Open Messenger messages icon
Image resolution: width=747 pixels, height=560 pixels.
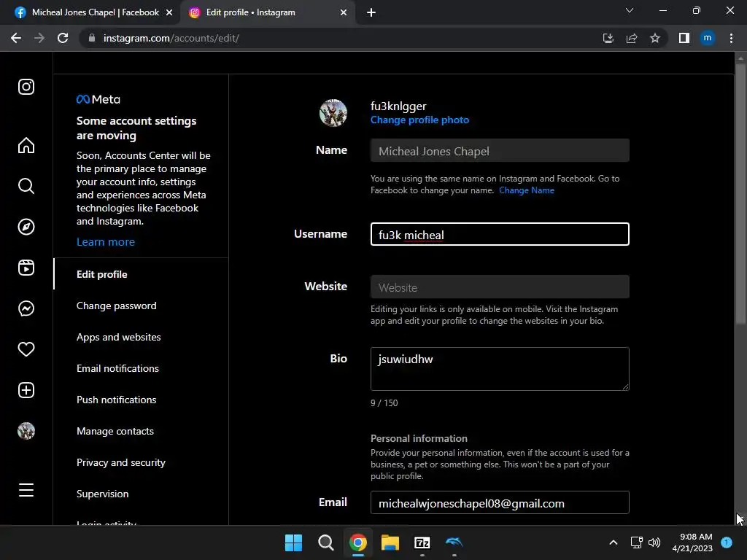pos(26,308)
